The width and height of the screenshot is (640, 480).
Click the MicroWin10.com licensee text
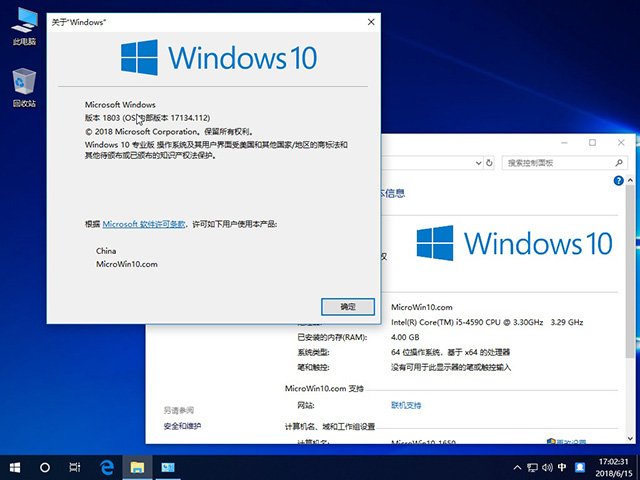pos(127,264)
